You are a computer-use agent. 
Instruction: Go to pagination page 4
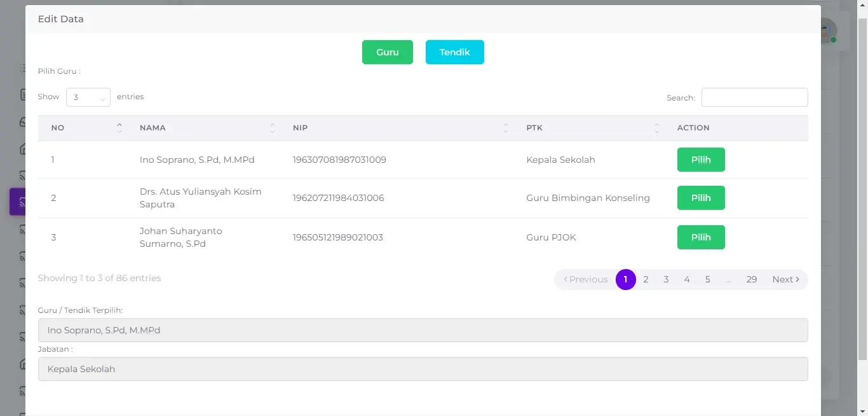687,279
